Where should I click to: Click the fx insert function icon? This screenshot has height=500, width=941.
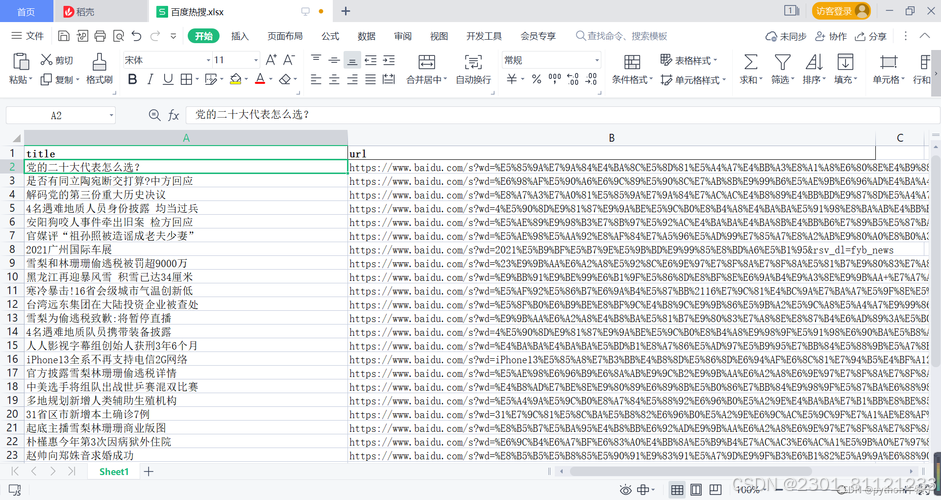173,115
